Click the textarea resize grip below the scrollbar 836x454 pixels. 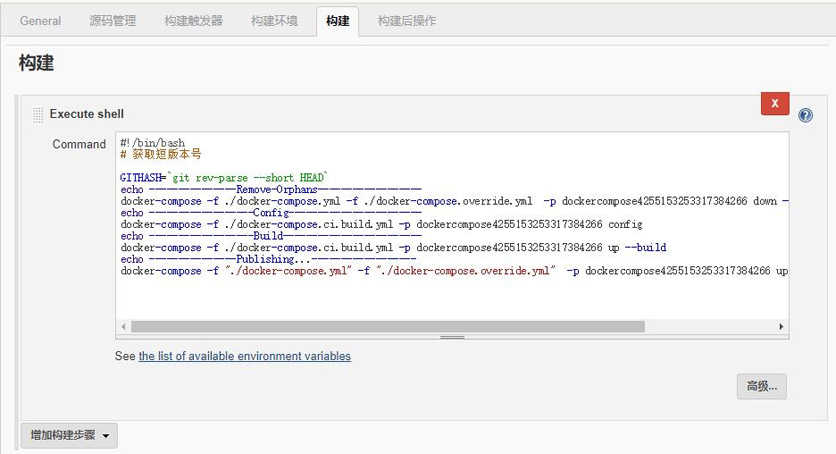click(x=454, y=337)
